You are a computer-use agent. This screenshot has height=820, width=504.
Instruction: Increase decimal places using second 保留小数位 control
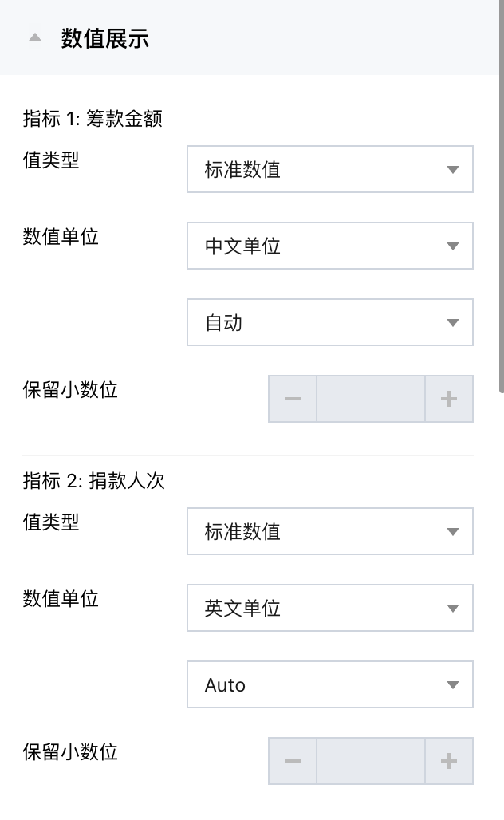click(x=448, y=760)
